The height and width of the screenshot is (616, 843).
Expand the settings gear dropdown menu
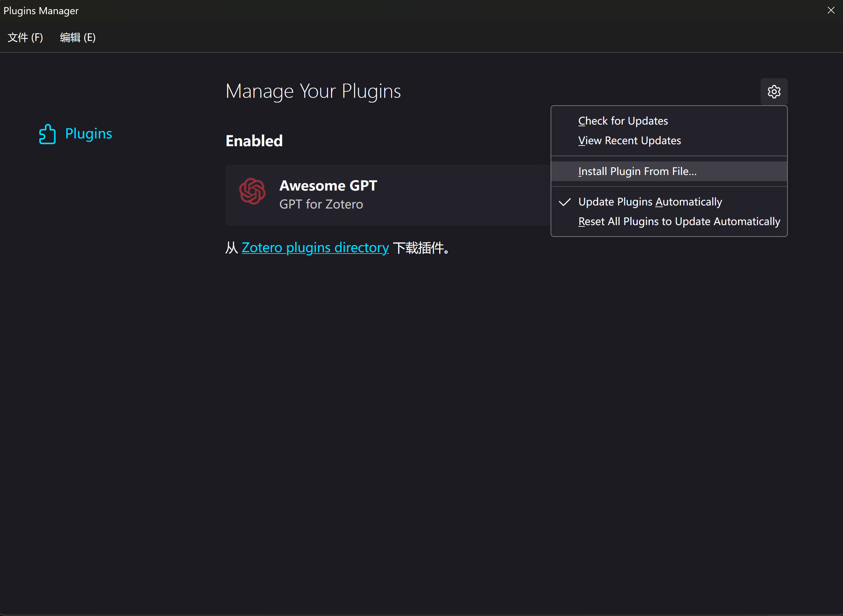coord(773,91)
